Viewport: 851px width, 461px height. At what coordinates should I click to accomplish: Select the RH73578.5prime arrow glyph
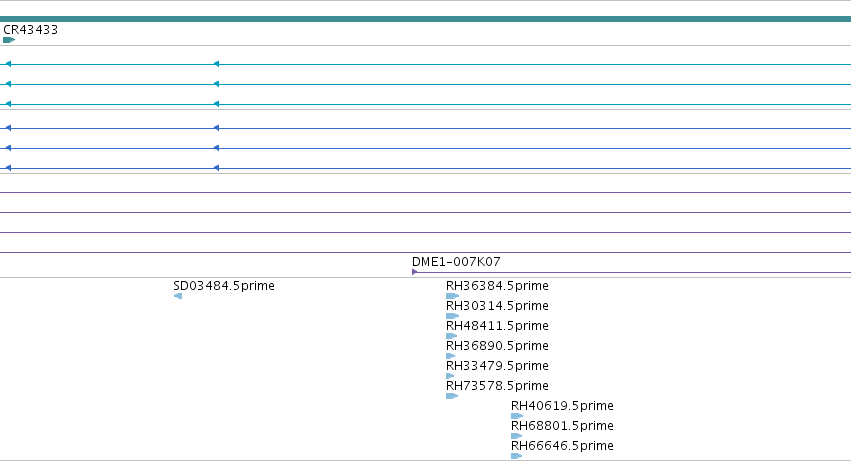(452, 396)
